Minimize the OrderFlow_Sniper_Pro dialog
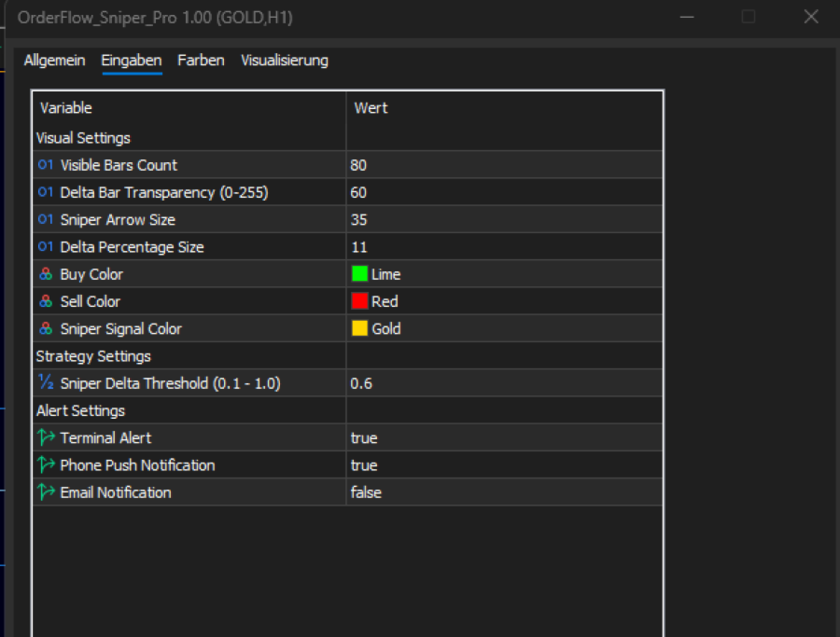This screenshot has width=840, height=637. pos(687,17)
